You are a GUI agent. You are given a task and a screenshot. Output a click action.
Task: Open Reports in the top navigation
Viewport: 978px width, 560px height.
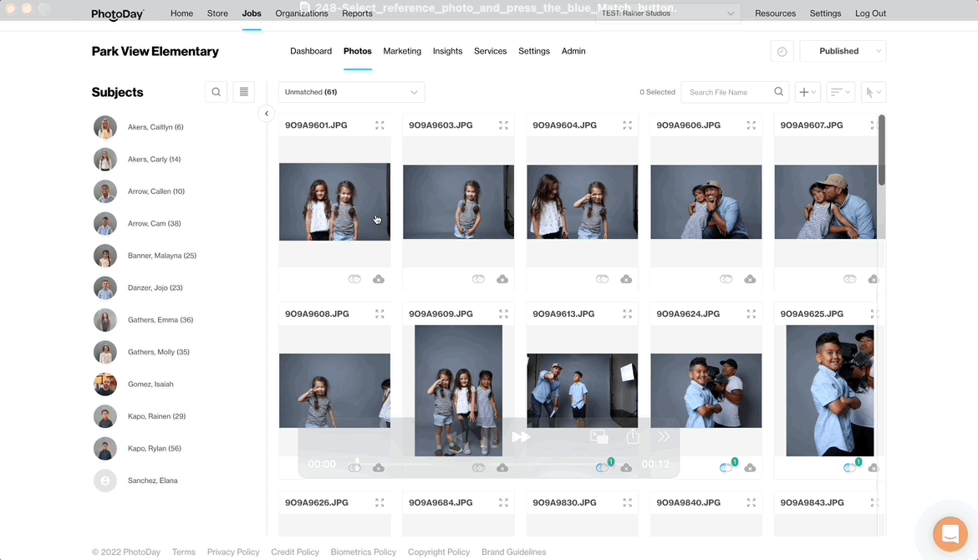[x=357, y=13]
